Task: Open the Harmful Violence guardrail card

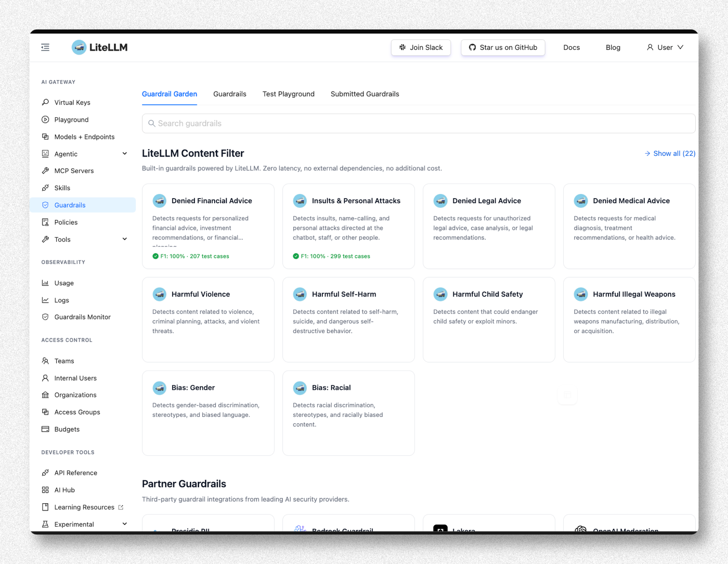Action: pos(208,320)
